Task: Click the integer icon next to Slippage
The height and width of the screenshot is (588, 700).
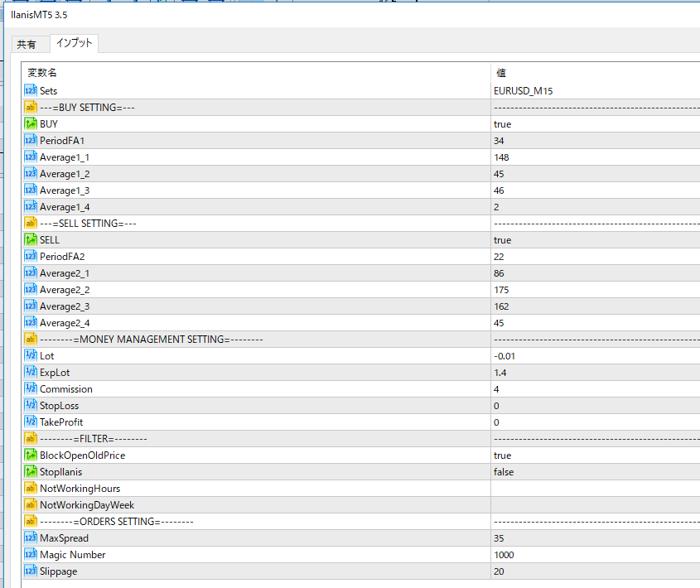Action: (31, 571)
